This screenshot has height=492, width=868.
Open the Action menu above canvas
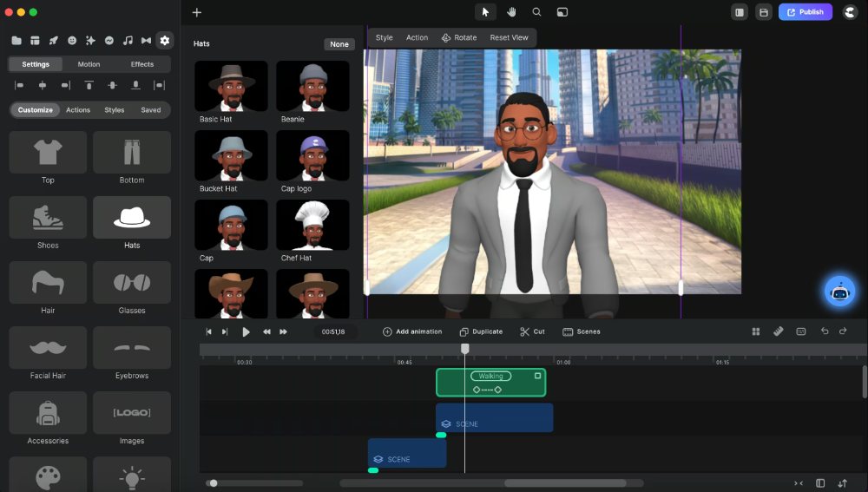tap(417, 37)
